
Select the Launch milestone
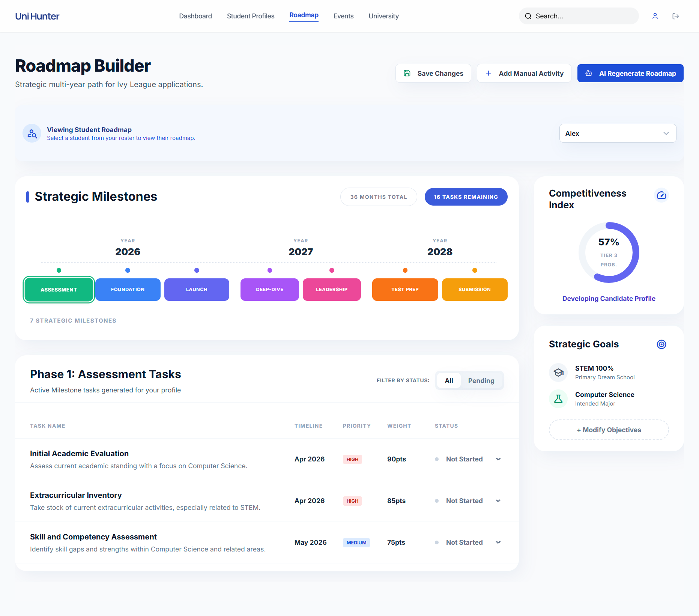[197, 290]
